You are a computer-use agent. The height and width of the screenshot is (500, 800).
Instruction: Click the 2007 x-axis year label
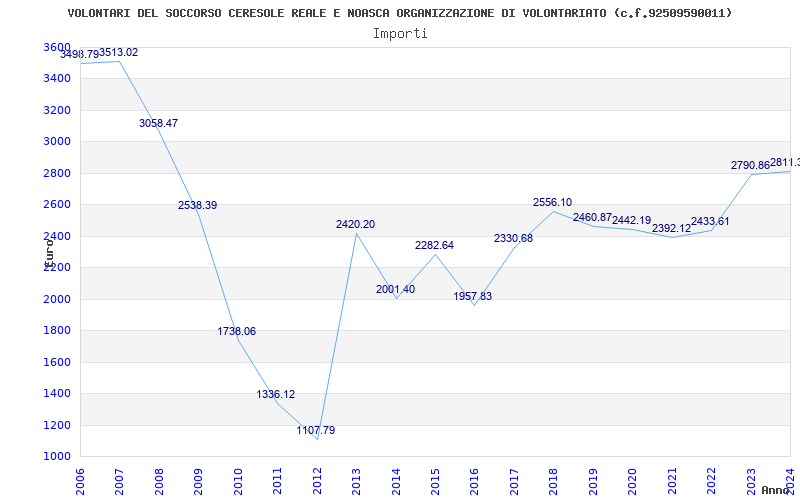coord(119,482)
